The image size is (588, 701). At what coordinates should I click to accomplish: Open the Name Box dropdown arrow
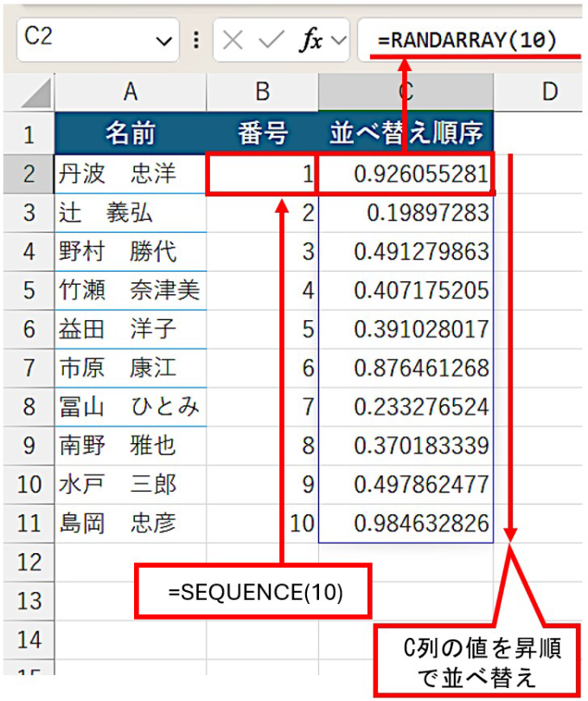tap(164, 42)
